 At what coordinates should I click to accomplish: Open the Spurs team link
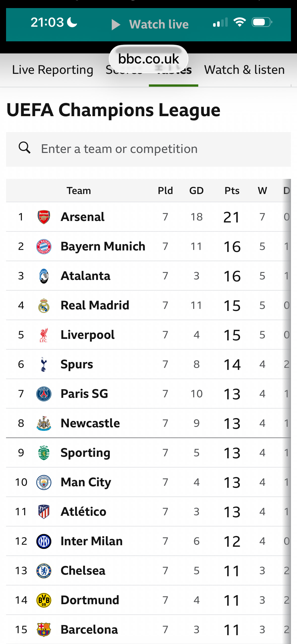tap(77, 364)
